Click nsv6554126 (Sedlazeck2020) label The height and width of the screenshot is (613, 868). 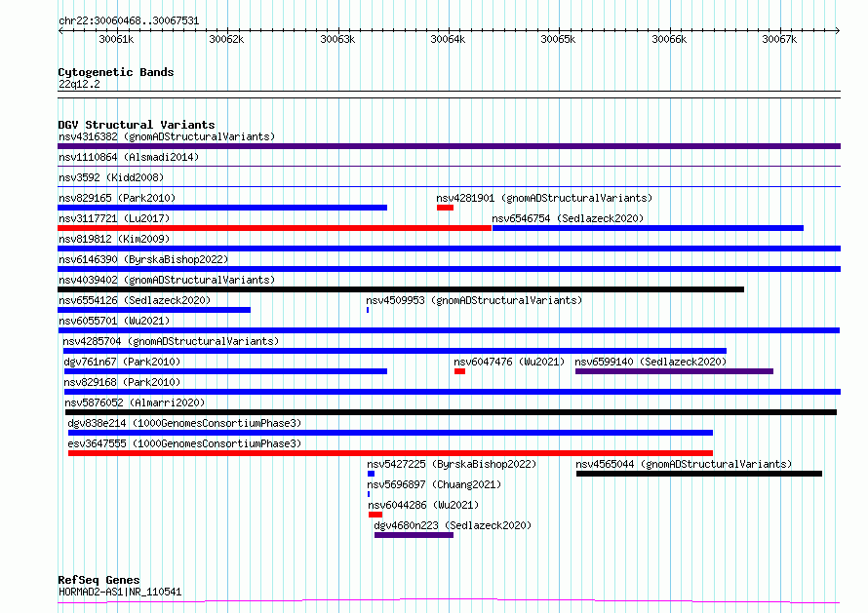coord(135,300)
